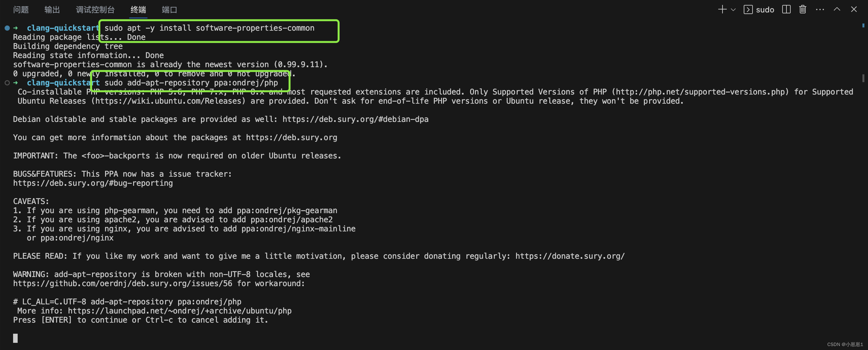Click 'LC_ALL=C.UTF-8 add-apt-repository' line
Image resolution: width=868 pixels, height=350 pixels.
pyautogui.click(x=127, y=302)
